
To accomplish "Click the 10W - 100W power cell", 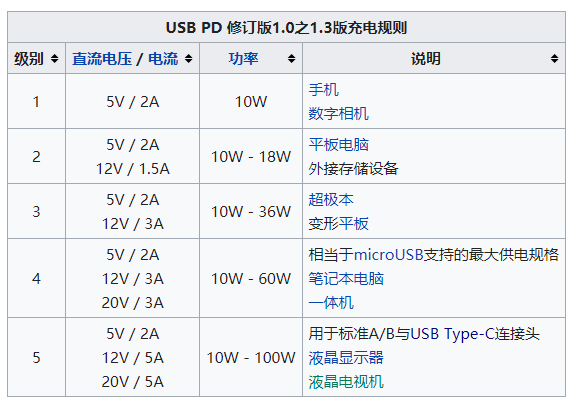I will [x=251, y=358].
